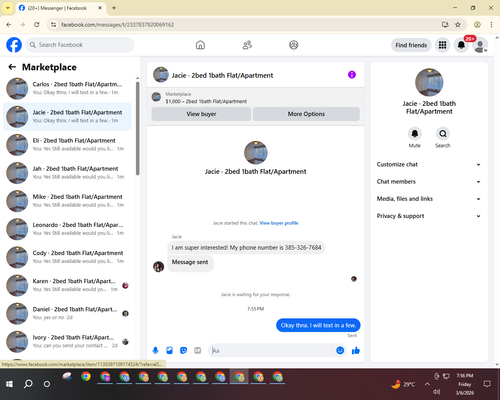Screen dimensions: 500x400
Task: Click the Facebook logo
Action: (x=14, y=45)
